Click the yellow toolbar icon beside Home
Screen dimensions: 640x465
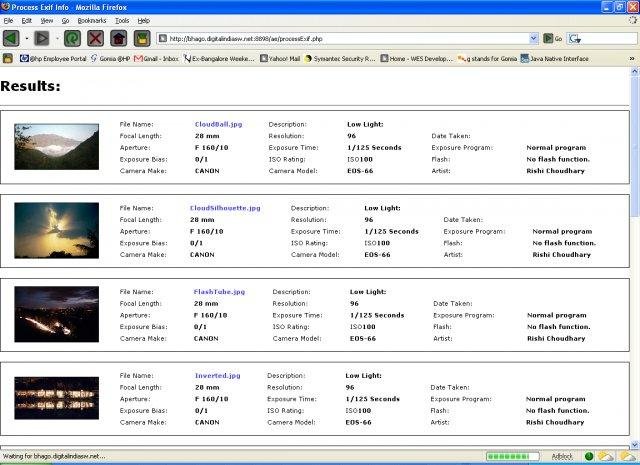click(142, 39)
